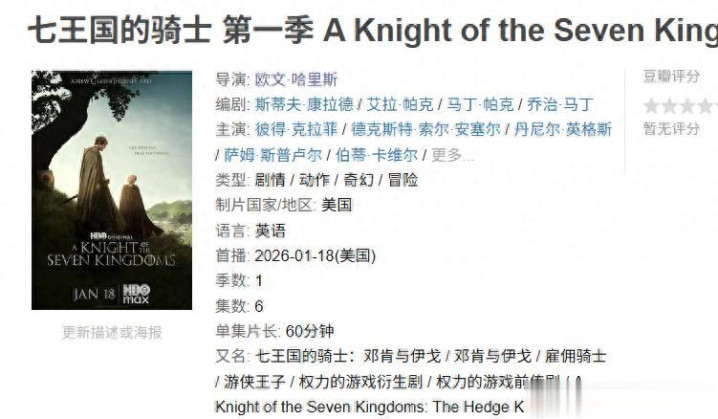The width and height of the screenshot is (718, 419).
Task: Open writer 乔治·马丁's profile
Action: [x=561, y=104]
